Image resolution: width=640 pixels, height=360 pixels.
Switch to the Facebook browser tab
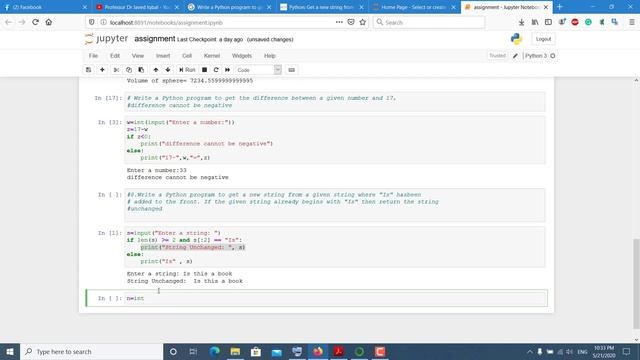(45, 7)
